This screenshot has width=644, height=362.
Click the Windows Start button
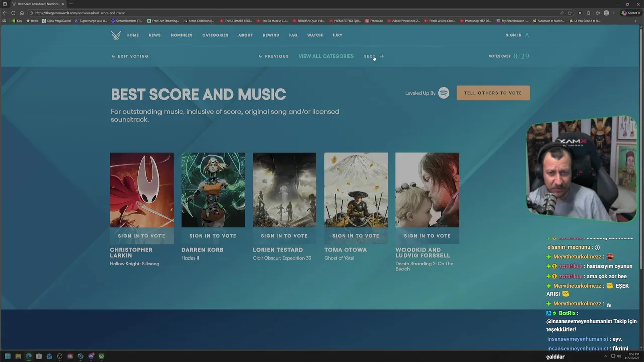[8, 356]
